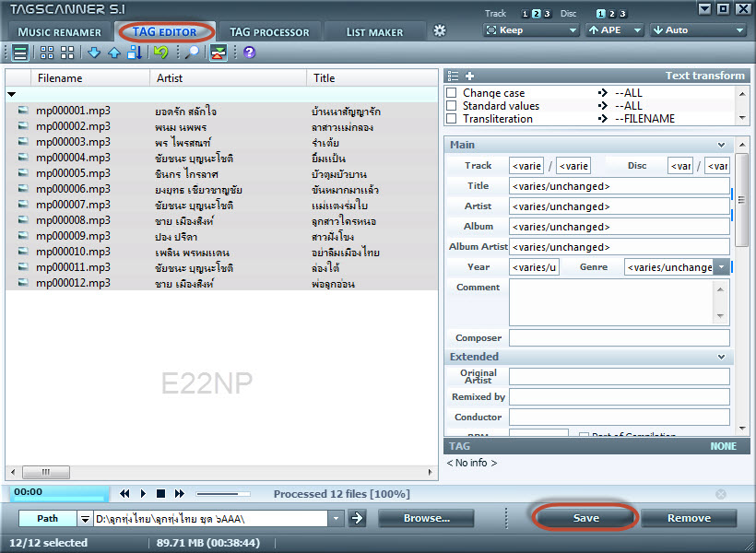Stop audio playback
This screenshot has height=553, width=756.
161,494
